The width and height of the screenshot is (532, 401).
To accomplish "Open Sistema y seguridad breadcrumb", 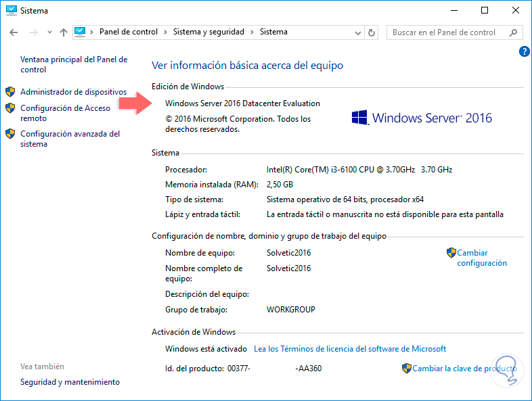I will pos(208,32).
